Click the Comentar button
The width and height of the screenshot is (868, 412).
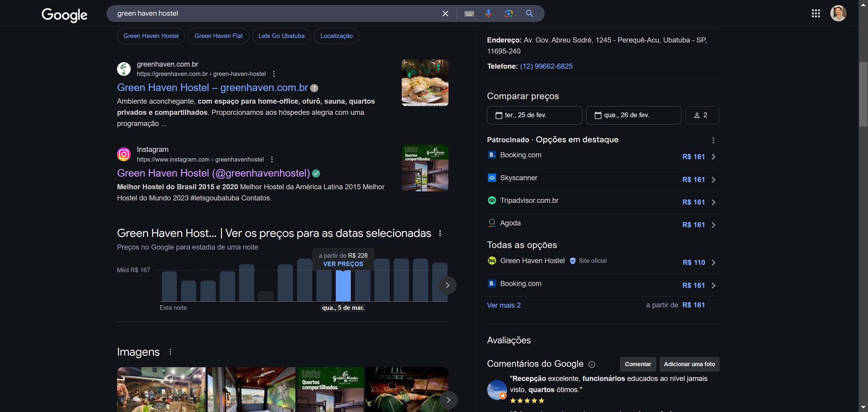[x=638, y=364]
